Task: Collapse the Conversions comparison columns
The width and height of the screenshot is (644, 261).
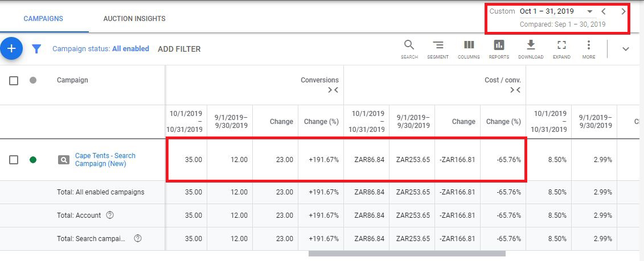Action: (x=333, y=90)
